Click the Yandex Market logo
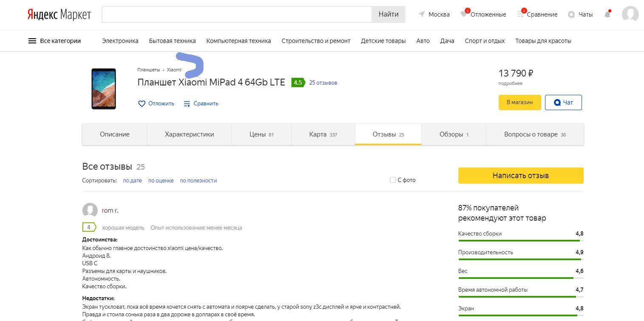Screen dimensions: 644x321 pyautogui.click(x=59, y=14)
